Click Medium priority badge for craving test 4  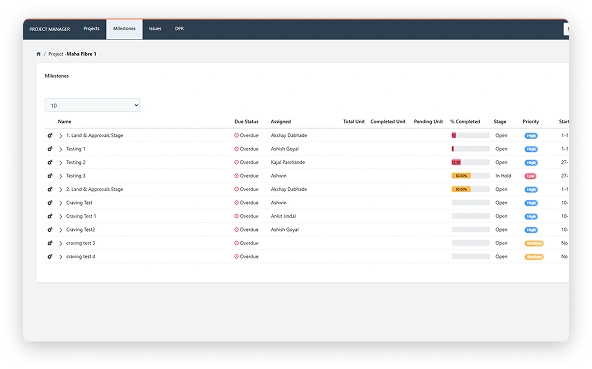pos(534,257)
